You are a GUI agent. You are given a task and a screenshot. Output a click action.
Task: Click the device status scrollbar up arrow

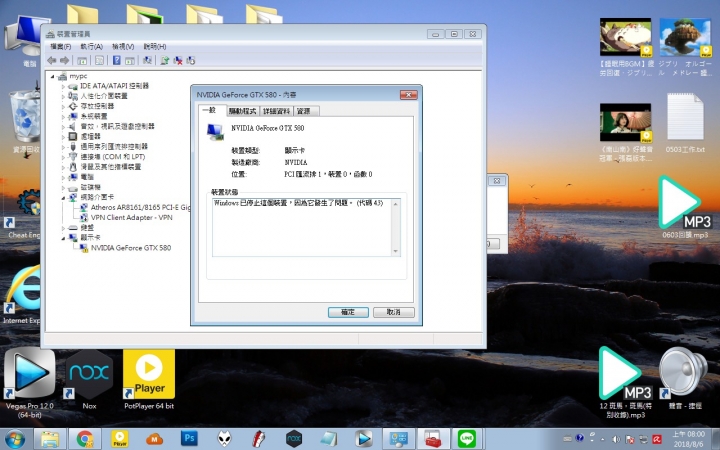point(395,203)
